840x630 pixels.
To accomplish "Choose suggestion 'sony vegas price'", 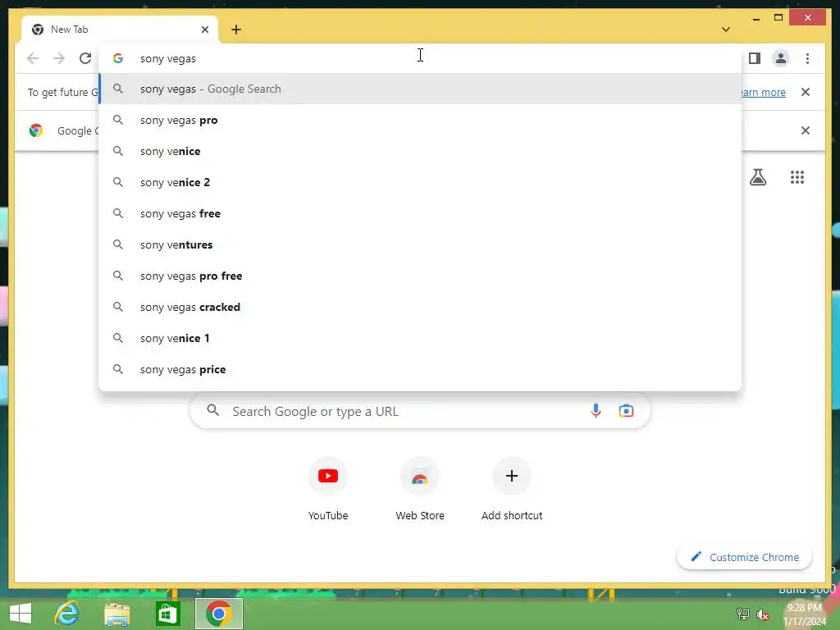I will tap(421, 369).
